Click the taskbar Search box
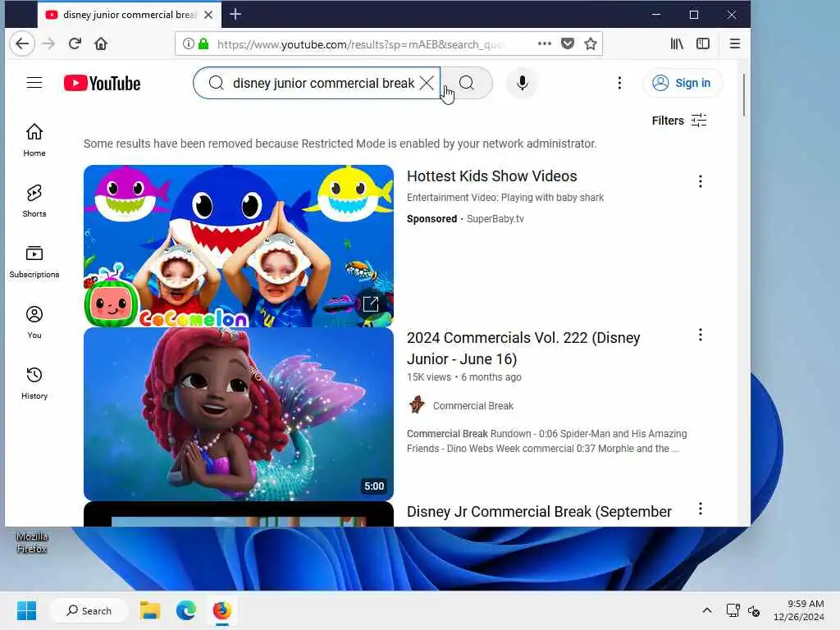This screenshot has height=630, width=840. (x=89, y=610)
